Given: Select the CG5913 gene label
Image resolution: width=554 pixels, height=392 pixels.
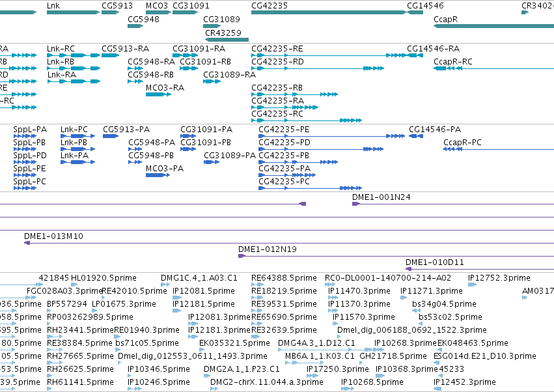Looking at the screenshot, I should tap(117, 6).
